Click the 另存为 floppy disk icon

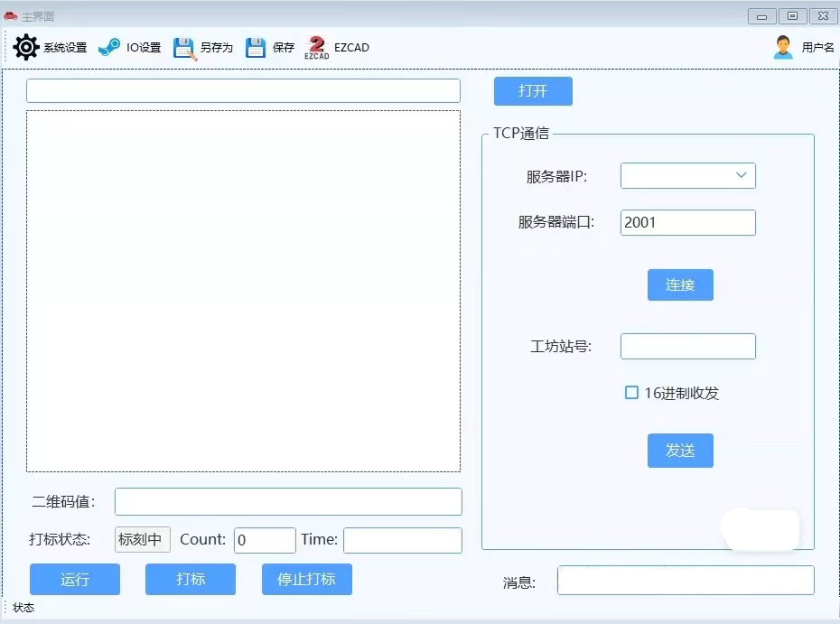[184, 48]
